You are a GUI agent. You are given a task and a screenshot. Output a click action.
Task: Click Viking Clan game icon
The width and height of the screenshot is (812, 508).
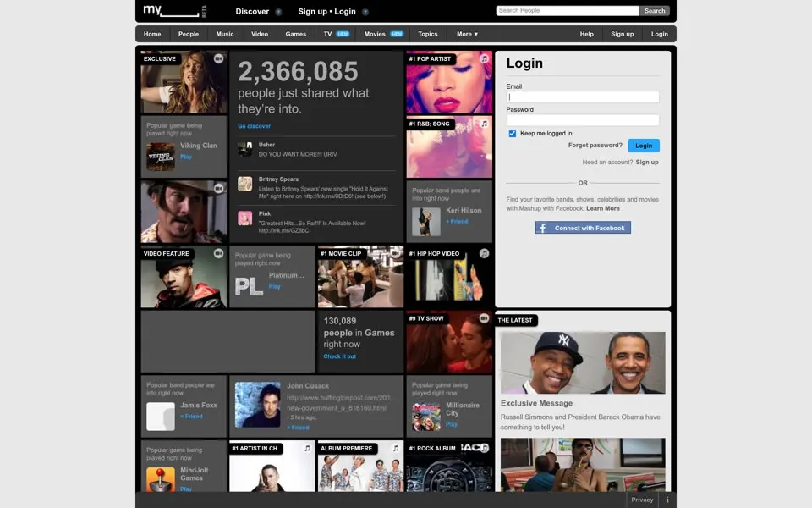coord(161,157)
